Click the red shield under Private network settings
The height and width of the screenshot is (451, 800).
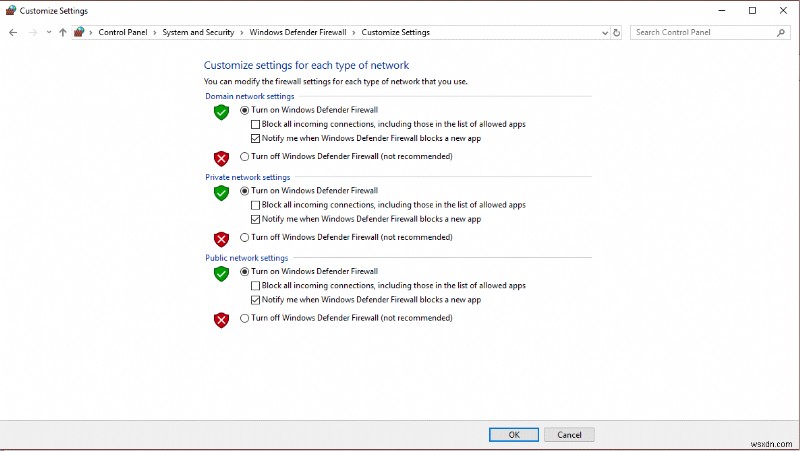221,239
